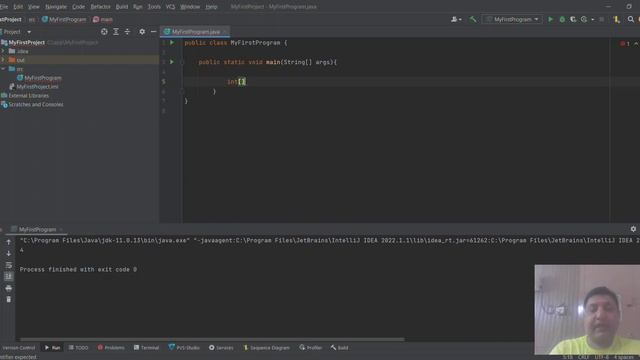Open Search Everywhere magnifier icon
The image size is (640, 360).
(x=631, y=19)
